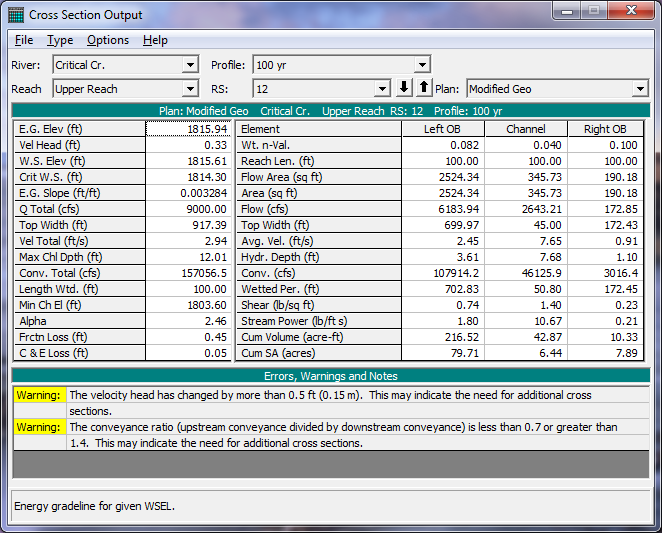Open the Options menu
This screenshot has height=533, width=662.
point(108,40)
